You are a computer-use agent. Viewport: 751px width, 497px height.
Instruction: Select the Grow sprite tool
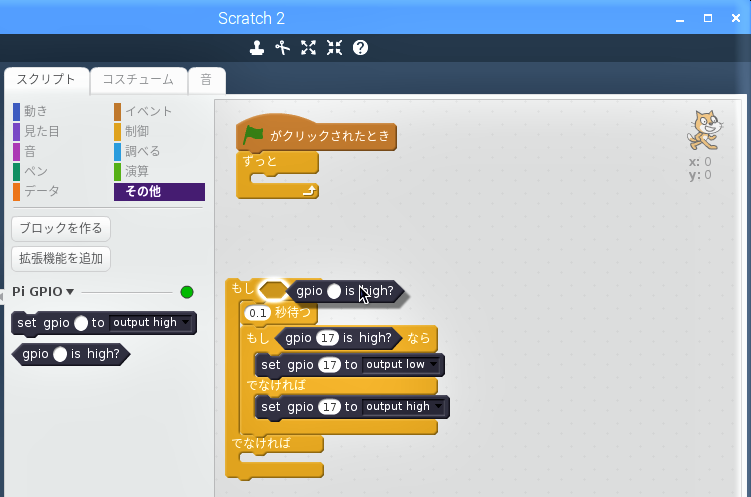pyautogui.click(x=308, y=48)
